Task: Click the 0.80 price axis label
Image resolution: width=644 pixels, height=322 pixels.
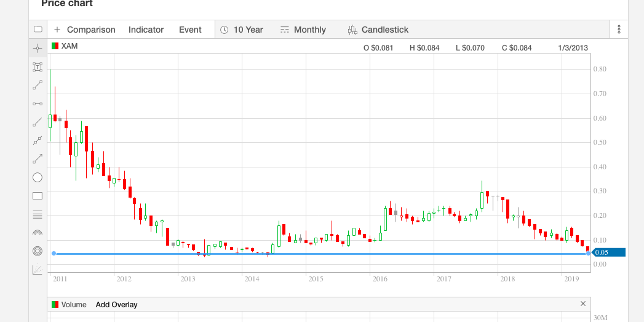Action: (x=600, y=69)
